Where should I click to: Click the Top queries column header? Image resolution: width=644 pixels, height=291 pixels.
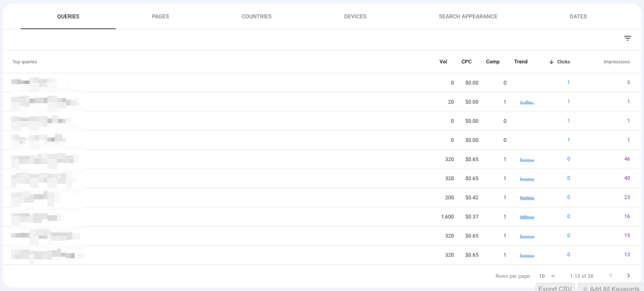click(24, 61)
